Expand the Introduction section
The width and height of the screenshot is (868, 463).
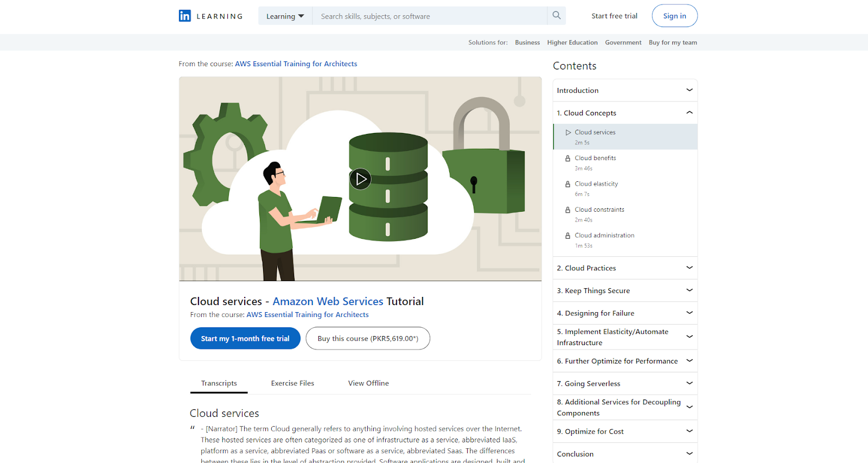click(625, 90)
